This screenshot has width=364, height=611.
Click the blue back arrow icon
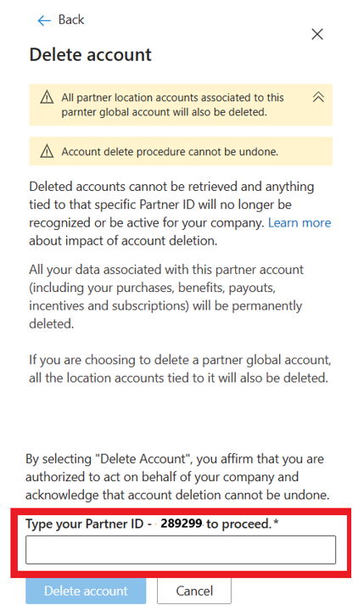point(44,20)
